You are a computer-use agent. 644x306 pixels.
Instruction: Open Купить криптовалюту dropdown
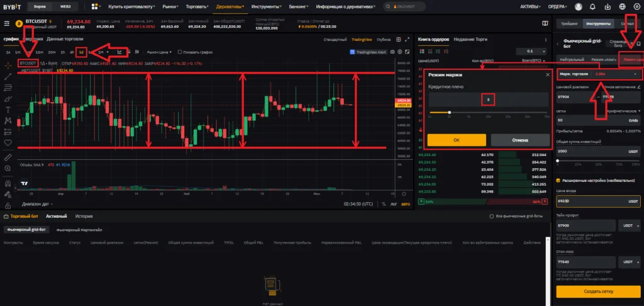132,6
